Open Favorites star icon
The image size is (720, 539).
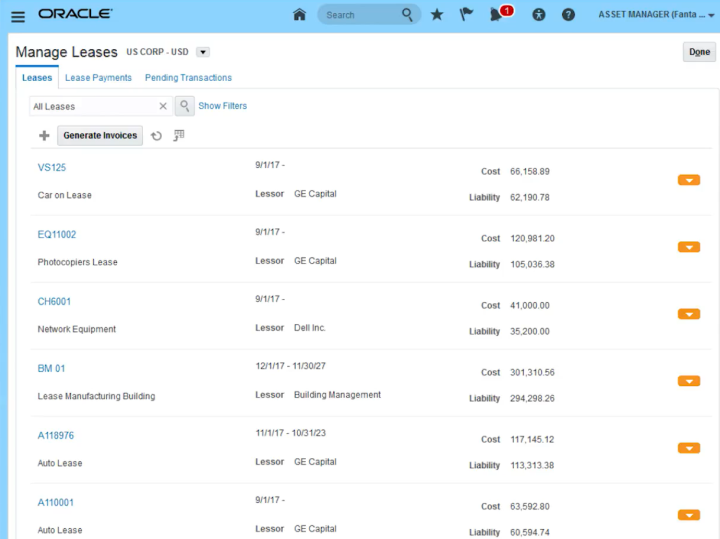click(437, 15)
